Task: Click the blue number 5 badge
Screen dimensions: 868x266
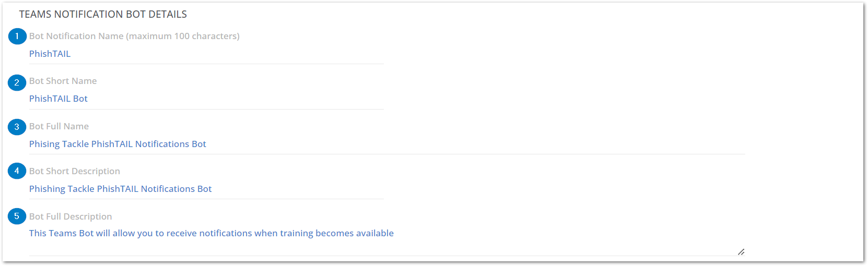Action: coord(17,216)
